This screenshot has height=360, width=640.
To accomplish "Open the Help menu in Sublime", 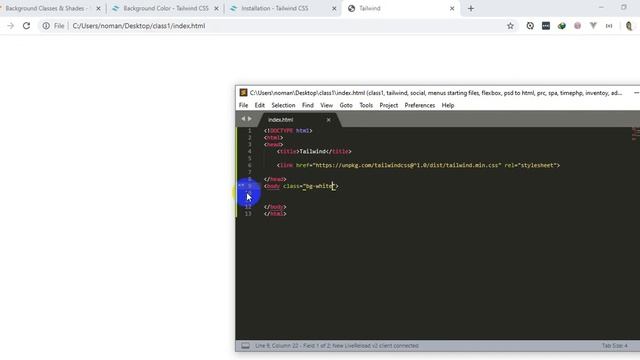I will pyautogui.click(x=448, y=105).
